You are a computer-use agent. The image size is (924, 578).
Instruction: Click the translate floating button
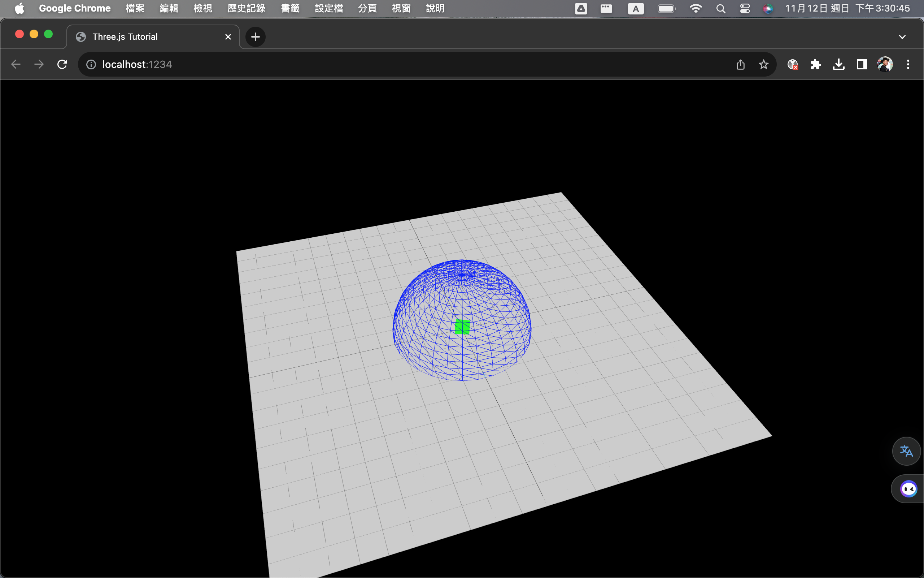906,451
